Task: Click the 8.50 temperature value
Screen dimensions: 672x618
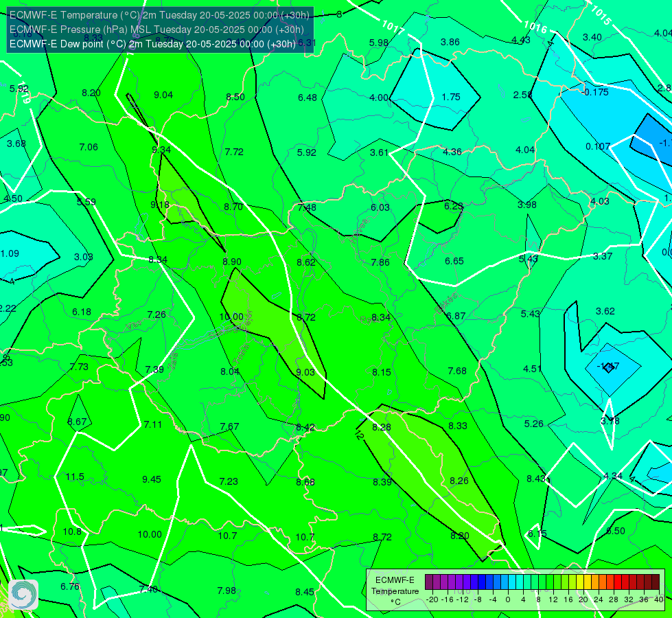Action: 235,97
